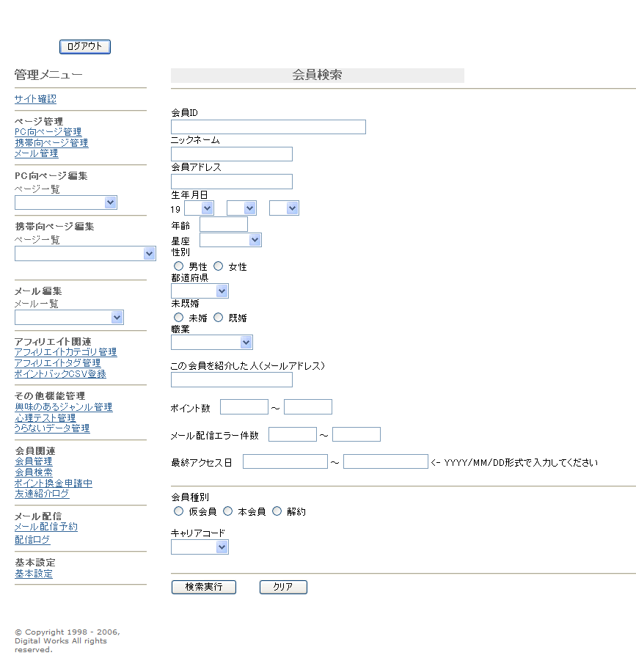636x672 pixels.
Task: Open 配信ログ link
Action: point(32,539)
